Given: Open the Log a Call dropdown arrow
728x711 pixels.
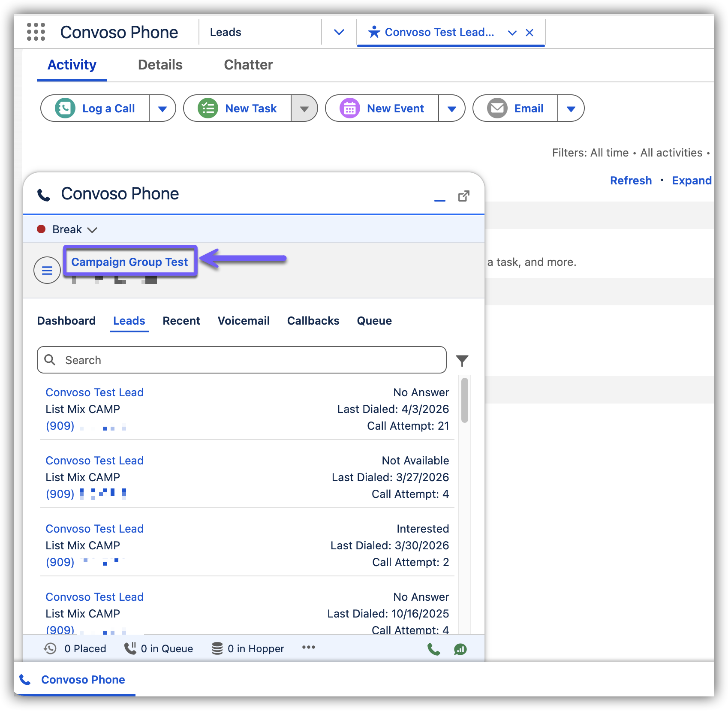Looking at the screenshot, I should click(x=162, y=109).
